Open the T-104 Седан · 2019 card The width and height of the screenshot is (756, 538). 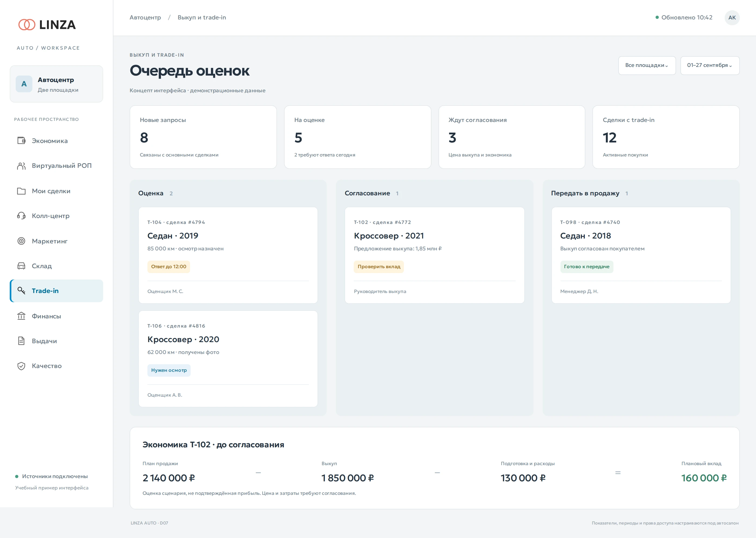click(x=228, y=255)
